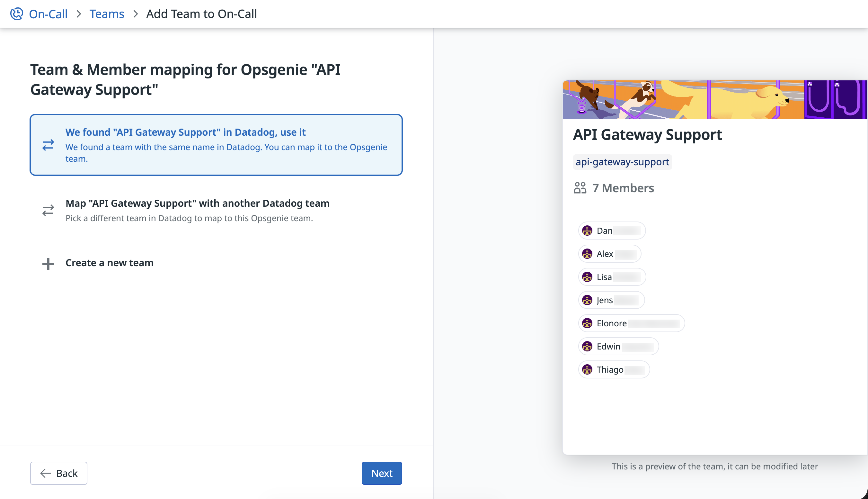Click the plus icon for Create a new team
The height and width of the screenshot is (499, 868).
(x=48, y=264)
